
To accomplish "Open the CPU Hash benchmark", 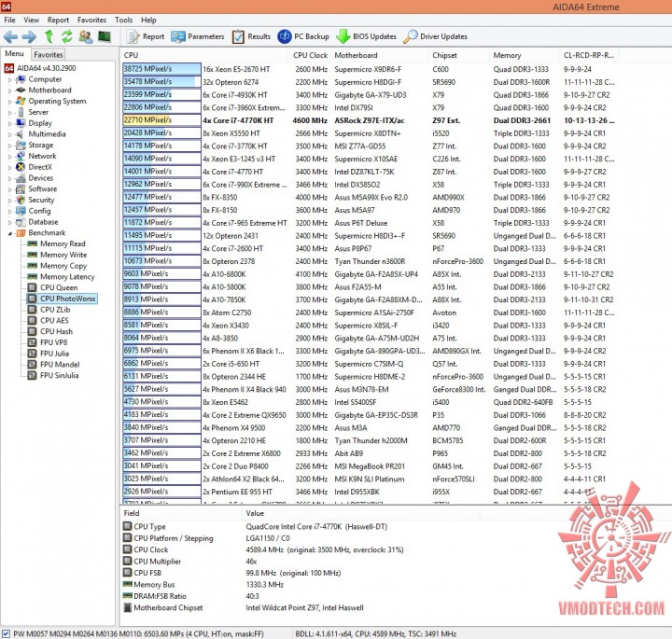I will tap(50, 331).
